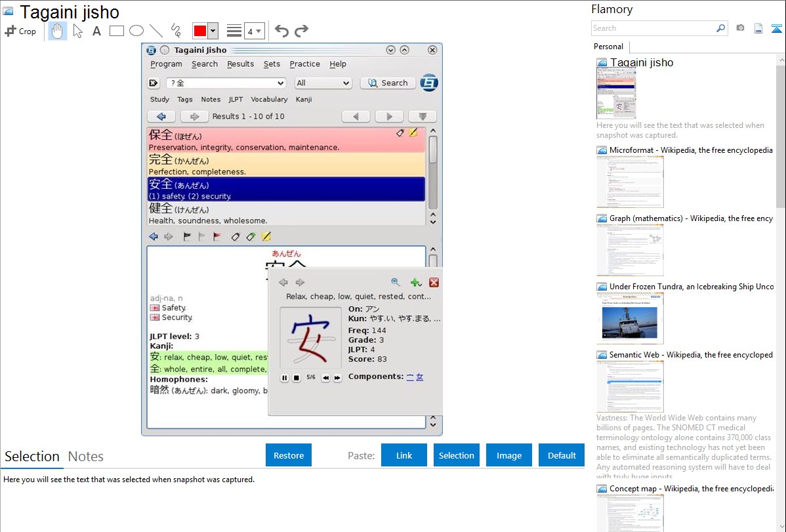Activate the hand pan tool

click(57, 31)
